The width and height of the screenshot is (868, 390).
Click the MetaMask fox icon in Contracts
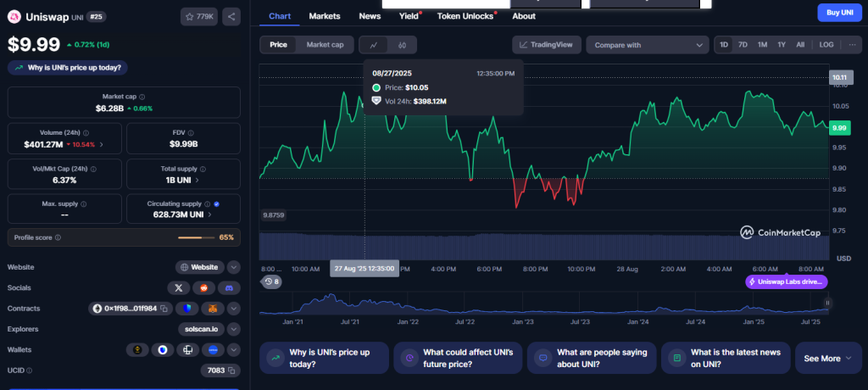pos(213,309)
